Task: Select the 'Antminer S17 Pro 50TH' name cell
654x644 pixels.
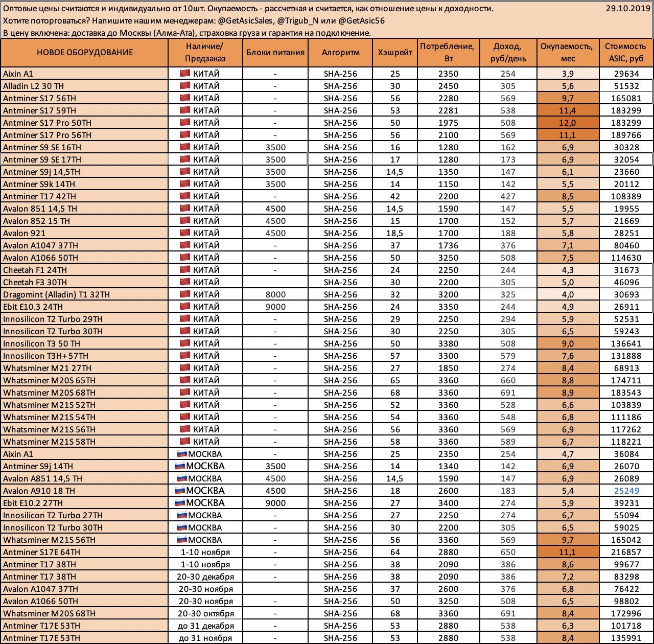Action: (85, 123)
